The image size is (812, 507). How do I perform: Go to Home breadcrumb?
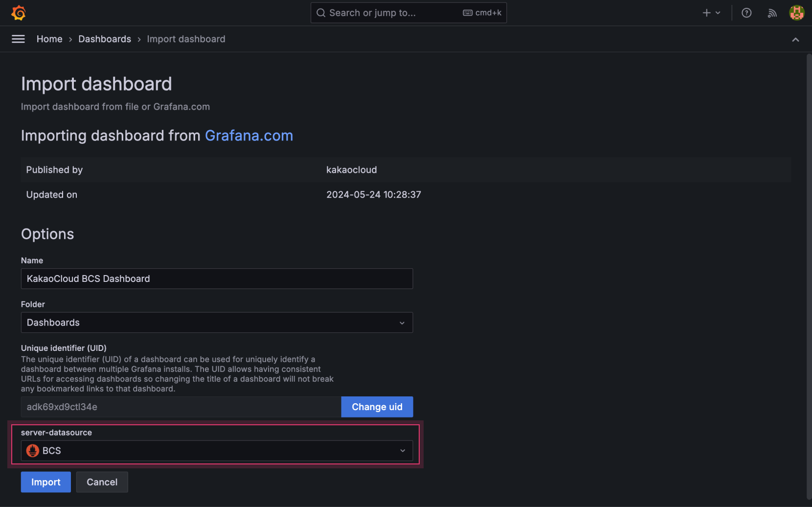pyautogui.click(x=49, y=39)
